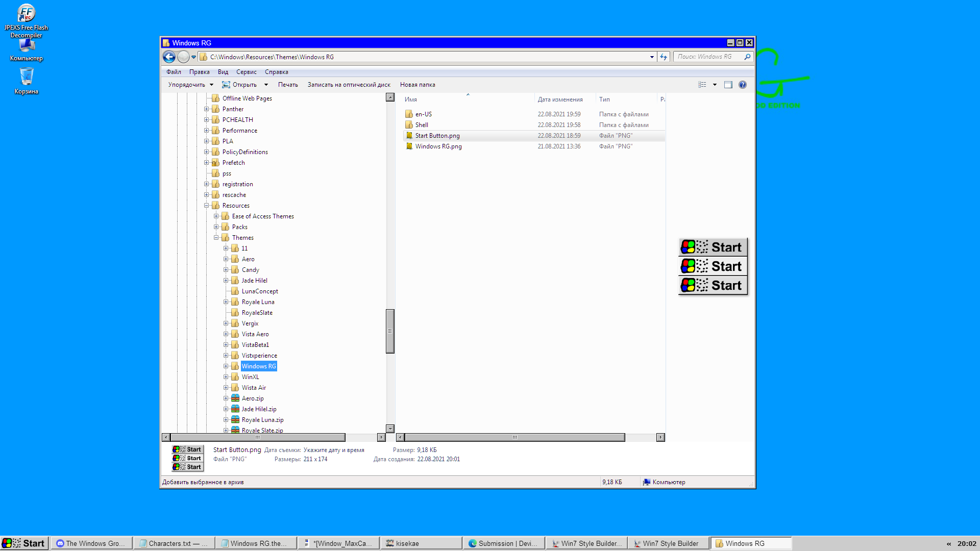
Task: Expand the Vista Aero folder in the tree
Action: point(227,334)
